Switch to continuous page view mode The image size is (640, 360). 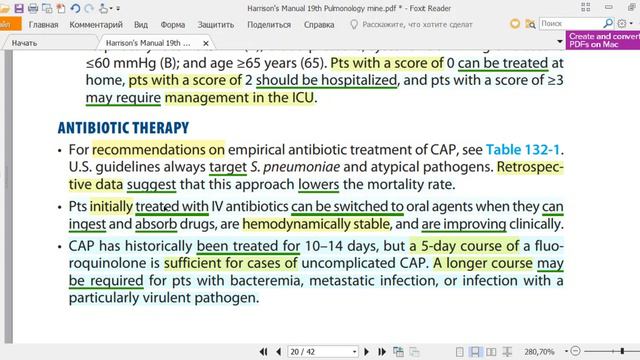point(475,351)
